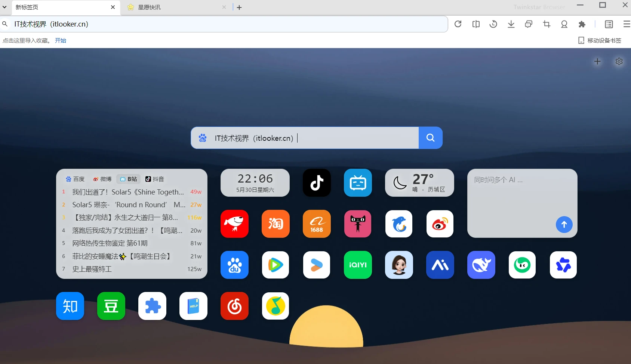Open 移动设备书签 bookmarks folder
This screenshot has height=364, width=631.
(x=600, y=40)
